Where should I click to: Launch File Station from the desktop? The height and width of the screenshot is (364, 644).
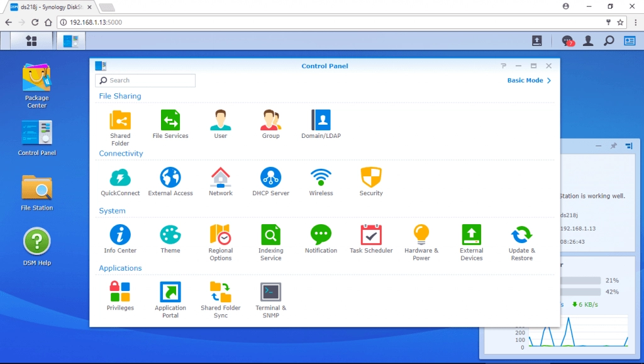tap(36, 189)
